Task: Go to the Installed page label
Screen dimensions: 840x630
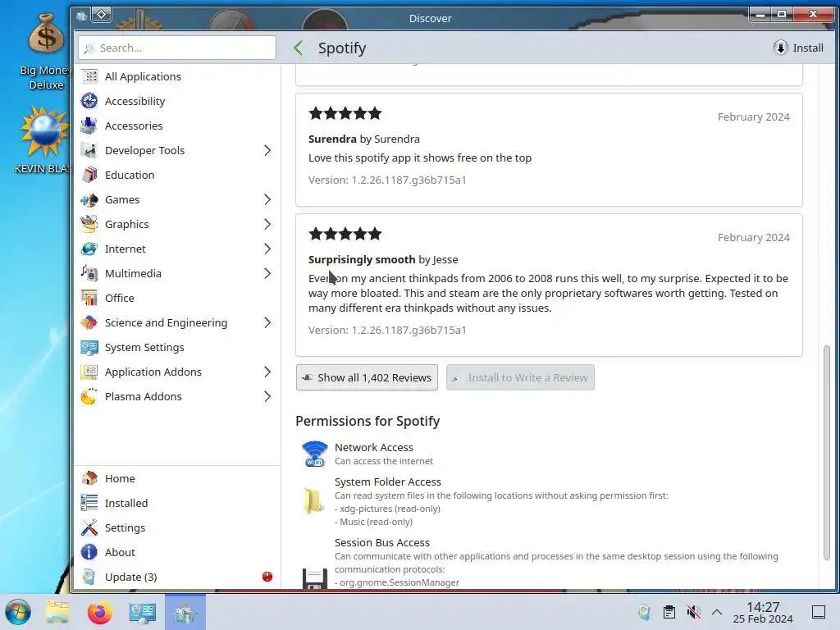Action: pos(126,503)
